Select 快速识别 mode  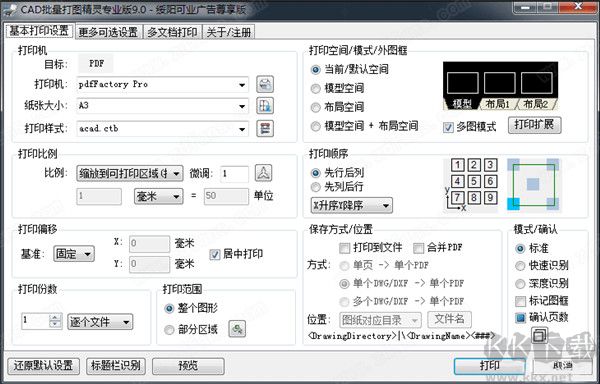(x=520, y=266)
